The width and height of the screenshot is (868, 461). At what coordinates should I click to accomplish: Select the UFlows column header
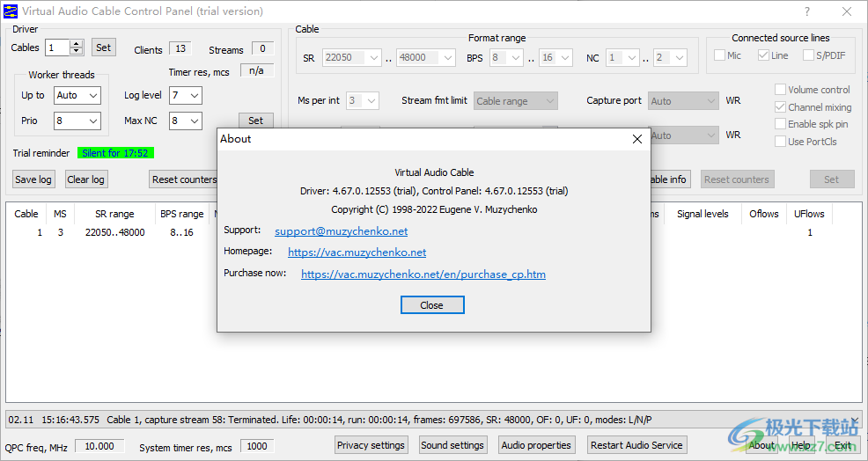[x=809, y=214]
